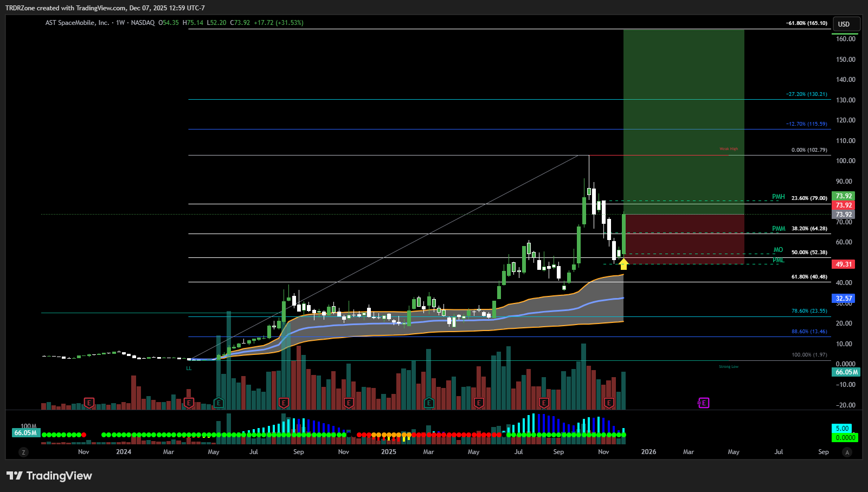Open the green earnings marker near May 2024
This screenshot has height=492, width=868.
click(x=218, y=403)
